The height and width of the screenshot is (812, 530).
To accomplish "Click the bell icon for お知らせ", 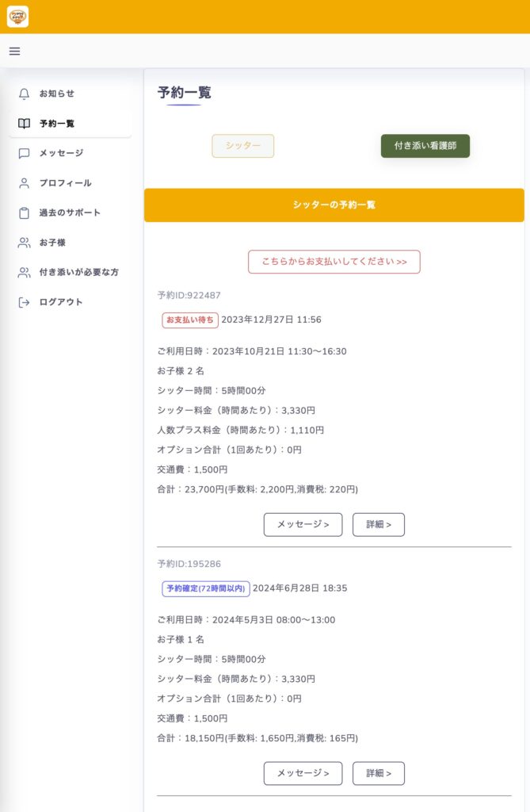I will tap(24, 94).
